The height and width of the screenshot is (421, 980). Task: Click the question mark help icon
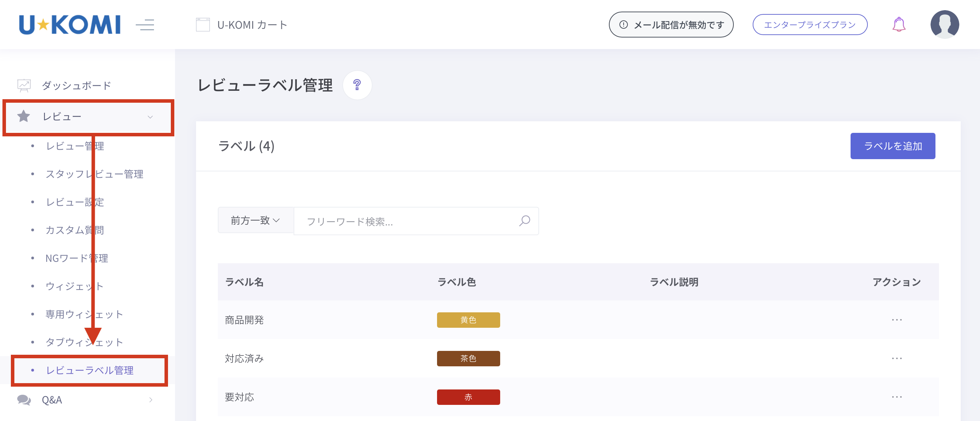[357, 85]
